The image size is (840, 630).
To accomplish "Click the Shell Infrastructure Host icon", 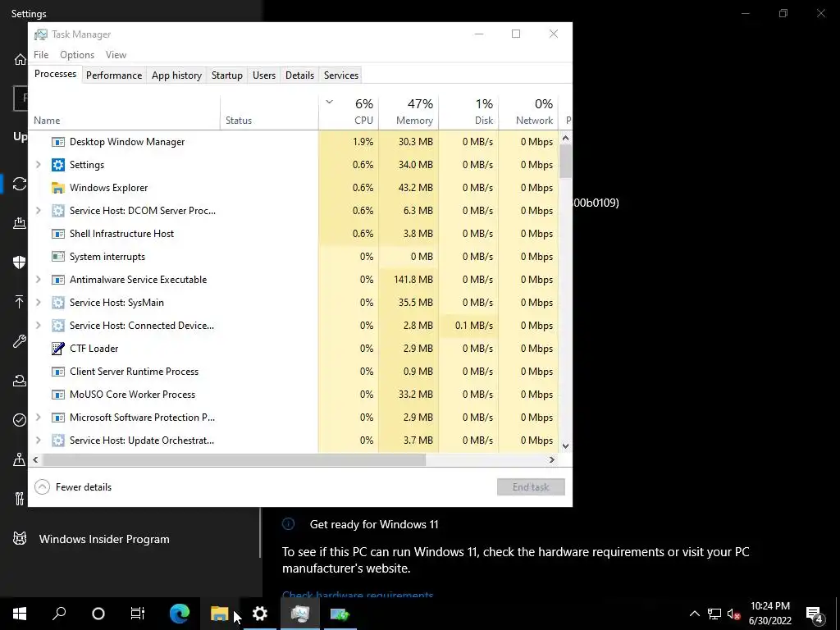I will 58,234.
